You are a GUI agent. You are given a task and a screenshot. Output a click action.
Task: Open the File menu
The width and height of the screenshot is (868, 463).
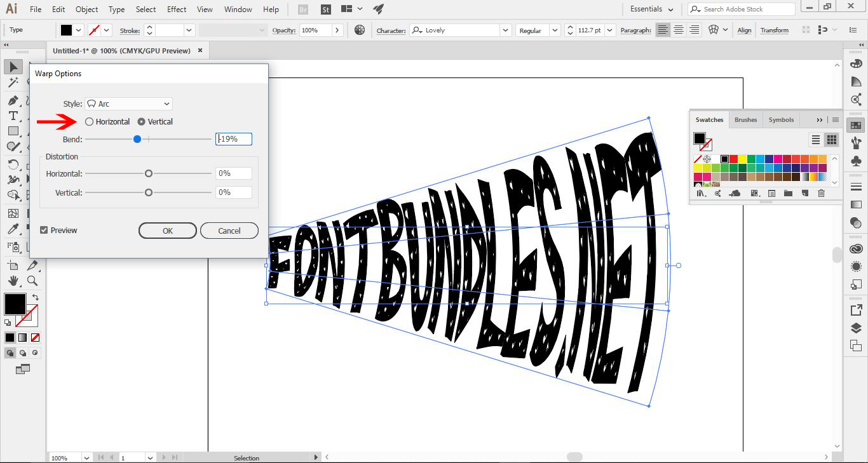coord(36,10)
